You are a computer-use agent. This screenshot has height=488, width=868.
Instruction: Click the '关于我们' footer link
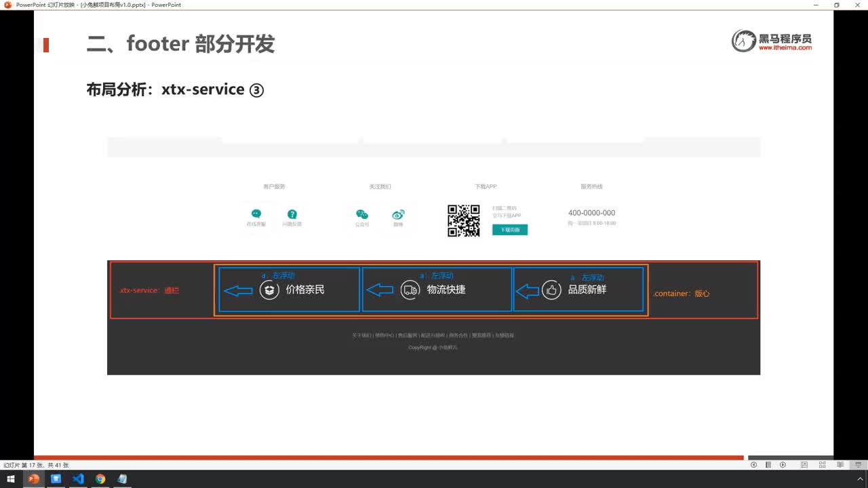(x=361, y=335)
